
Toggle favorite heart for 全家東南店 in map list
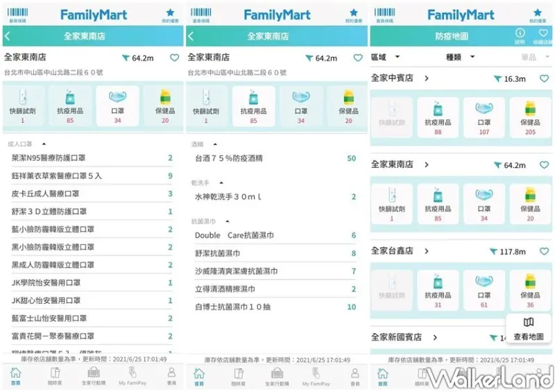(544, 164)
